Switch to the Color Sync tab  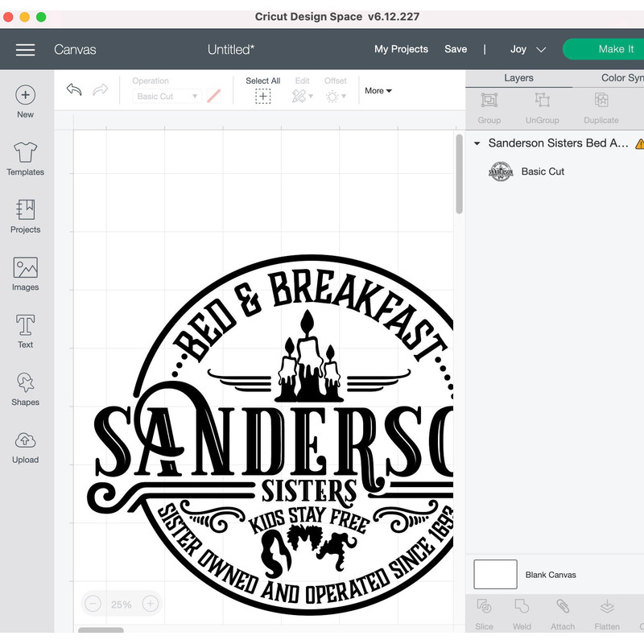pos(620,78)
